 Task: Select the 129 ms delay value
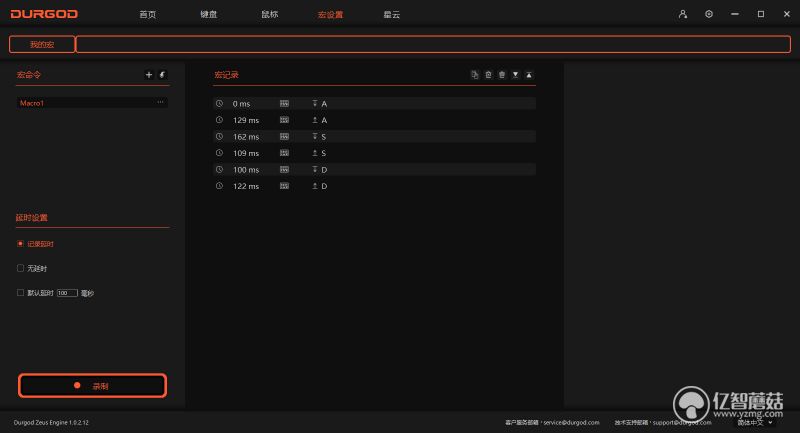pyautogui.click(x=246, y=120)
